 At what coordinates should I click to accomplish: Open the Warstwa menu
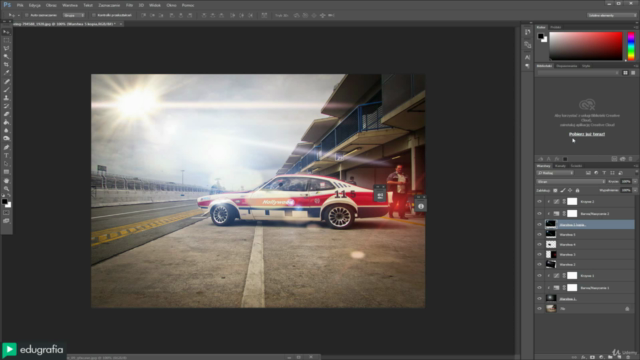coord(70,5)
